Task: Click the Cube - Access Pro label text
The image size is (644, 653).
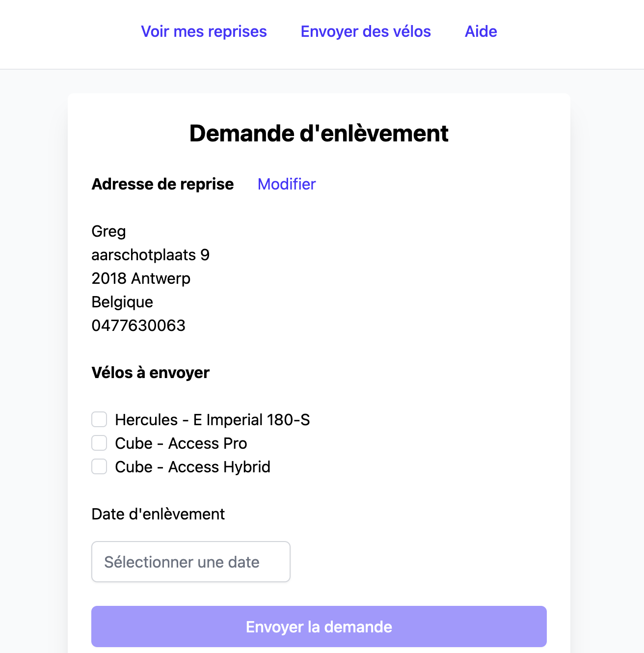Action: [181, 443]
